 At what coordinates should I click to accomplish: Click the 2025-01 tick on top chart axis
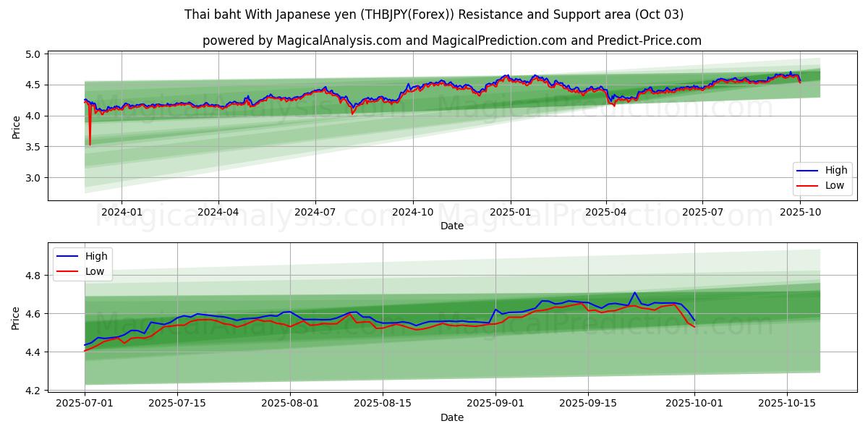coord(510,212)
